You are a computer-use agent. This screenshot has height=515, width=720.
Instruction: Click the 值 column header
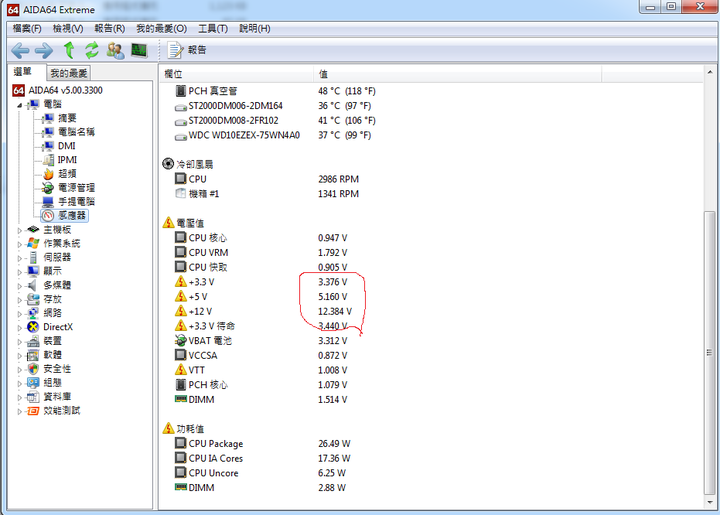(457, 74)
